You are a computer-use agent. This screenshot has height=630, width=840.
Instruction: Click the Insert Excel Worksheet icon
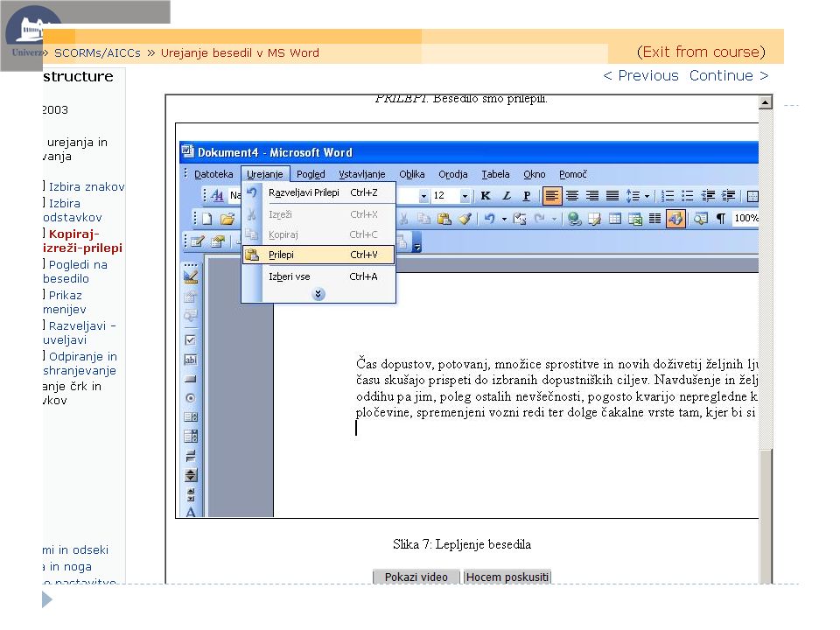point(635,219)
